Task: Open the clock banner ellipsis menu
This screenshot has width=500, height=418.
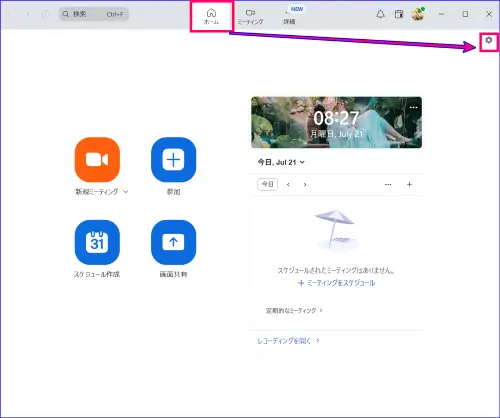Action: pyautogui.click(x=414, y=107)
